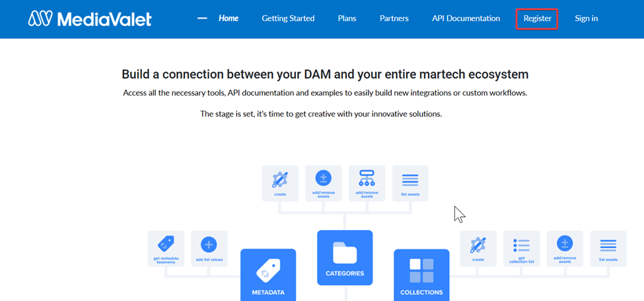The height and width of the screenshot is (301, 644).
Task: Open the Home nav item
Action: click(229, 19)
